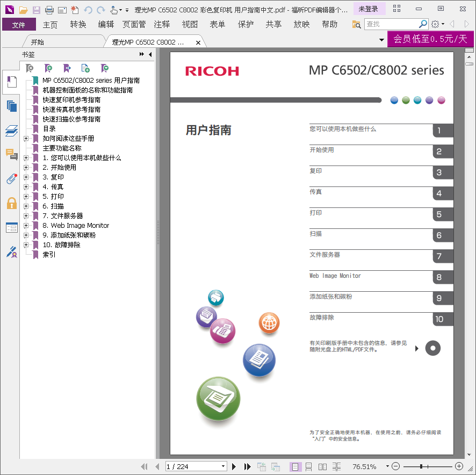
Task: Go to the next page arrow
Action: pyautogui.click(x=234, y=466)
